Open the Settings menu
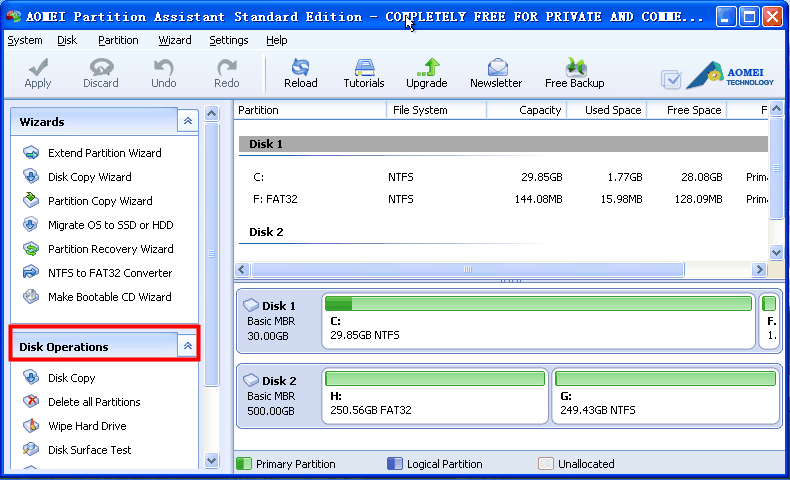This screenshot has width=790, height=480. 229,40
